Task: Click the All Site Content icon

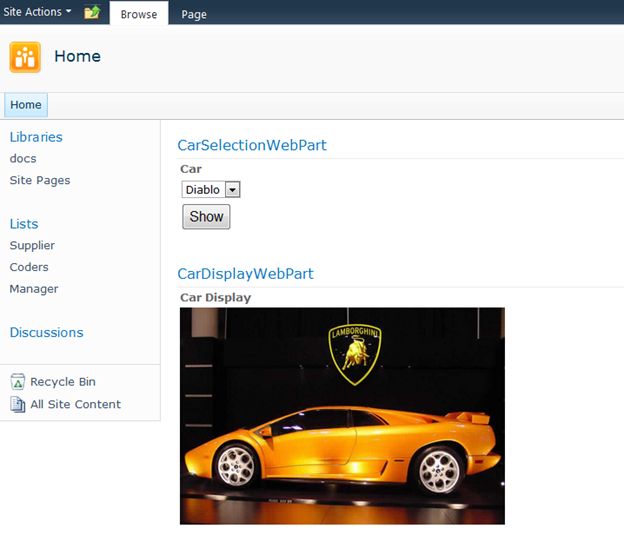Action: (x=17, y=404)
